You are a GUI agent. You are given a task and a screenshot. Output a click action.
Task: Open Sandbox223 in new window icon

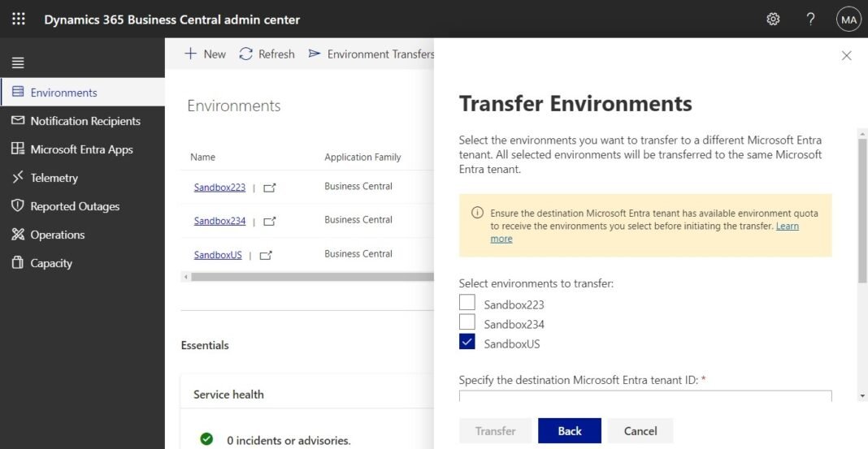coord(270,188)
